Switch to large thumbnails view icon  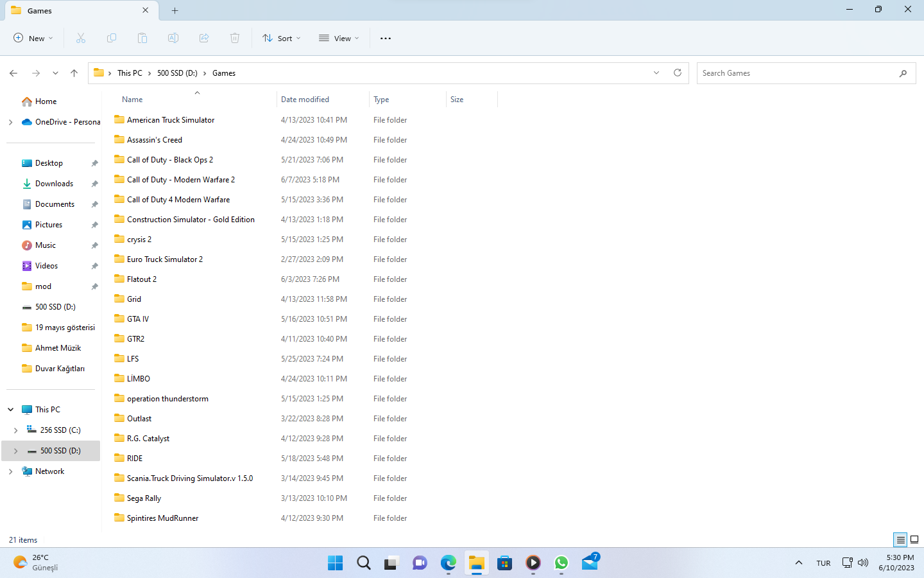tap(915, 539)
